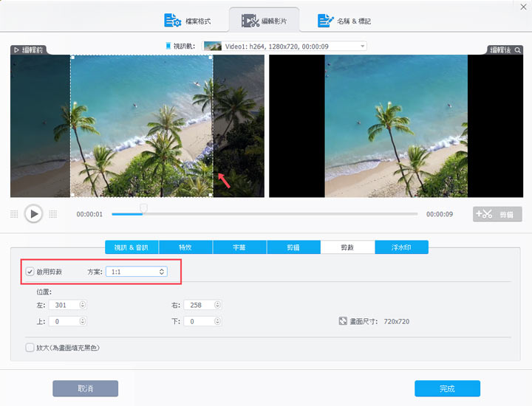Viewport: 532px width, 406px height.
Task: Click the crop box bottom-left corner handle
Action: (72, 195)
